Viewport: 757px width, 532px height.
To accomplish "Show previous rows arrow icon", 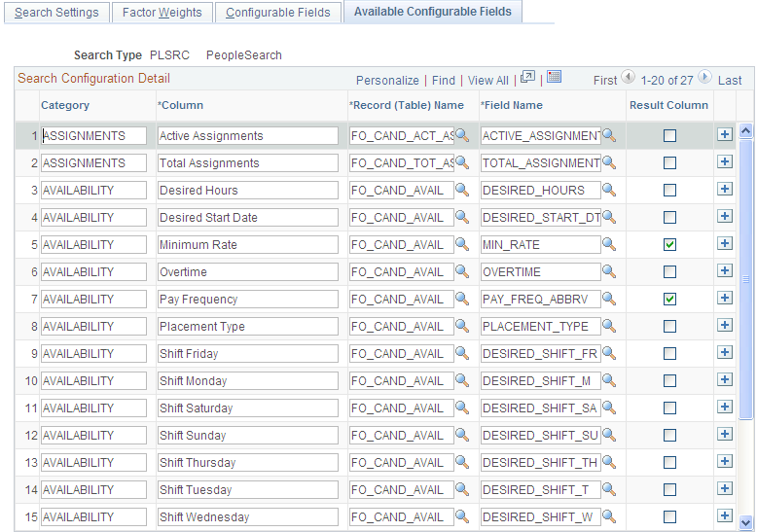I will [x=629, y=77].
